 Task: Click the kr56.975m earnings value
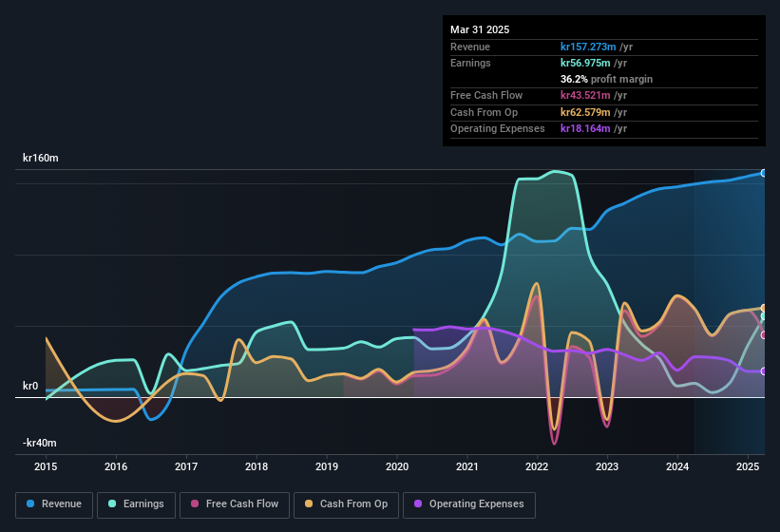tap(585, 63)
